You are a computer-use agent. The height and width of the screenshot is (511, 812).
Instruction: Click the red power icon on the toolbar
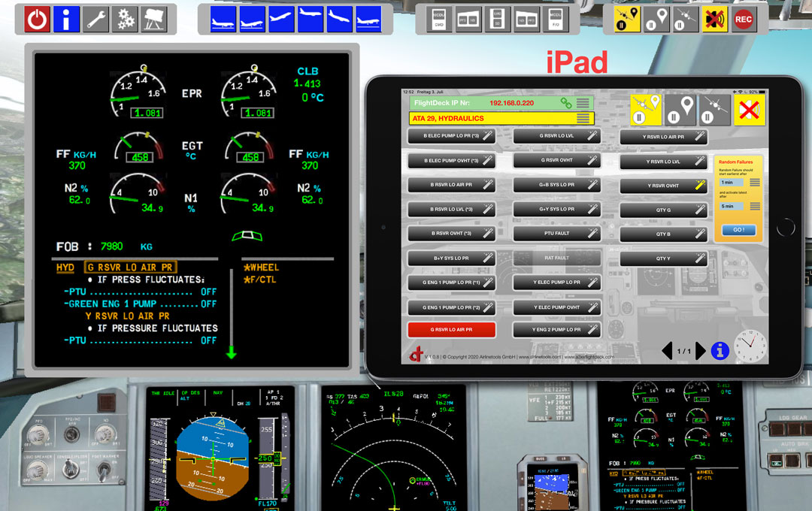[x=36, y=18]
